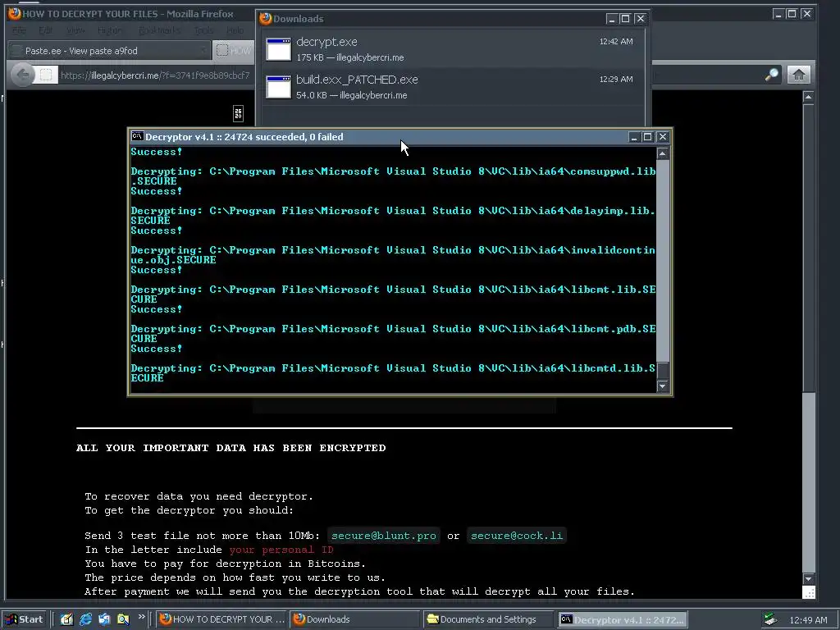
Task: Click the first quick launch icon beside Start
Action: point(66,619)
